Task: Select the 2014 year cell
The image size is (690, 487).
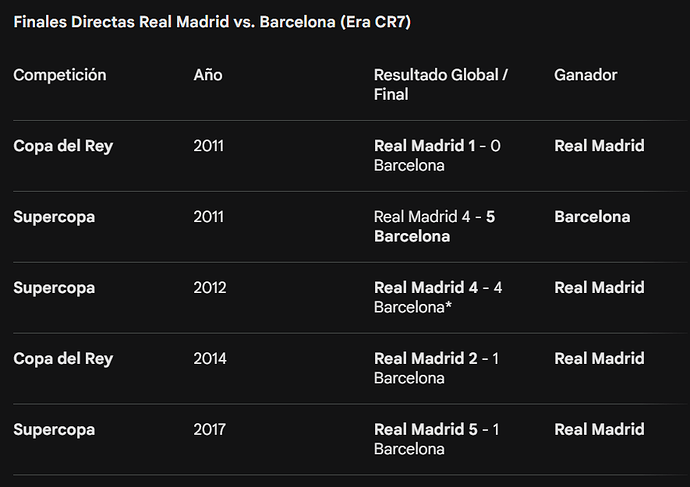Action: pos(210,359)
